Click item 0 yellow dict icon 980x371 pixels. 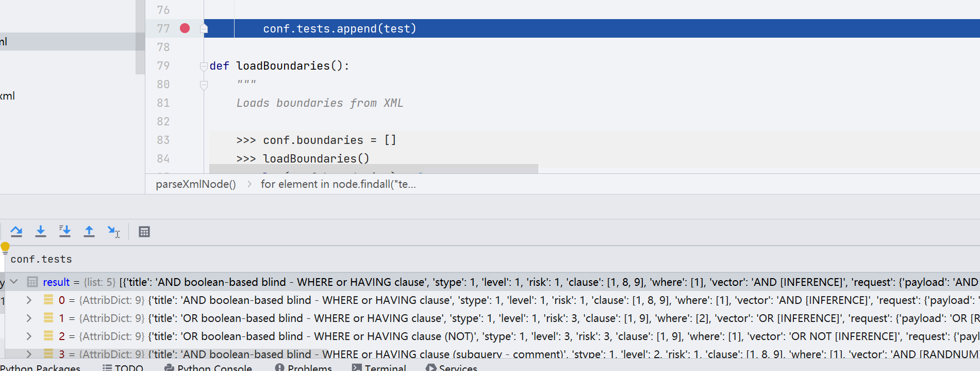coord(48,300)
